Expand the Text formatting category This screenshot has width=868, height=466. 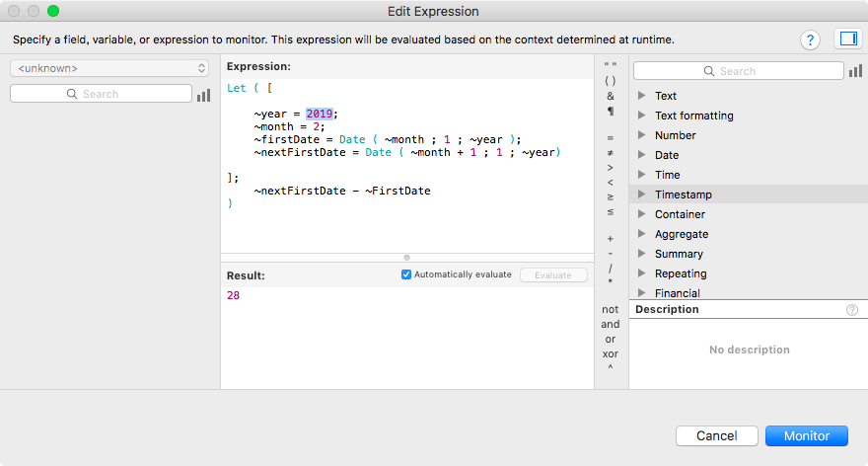click(x=641, y=116)
